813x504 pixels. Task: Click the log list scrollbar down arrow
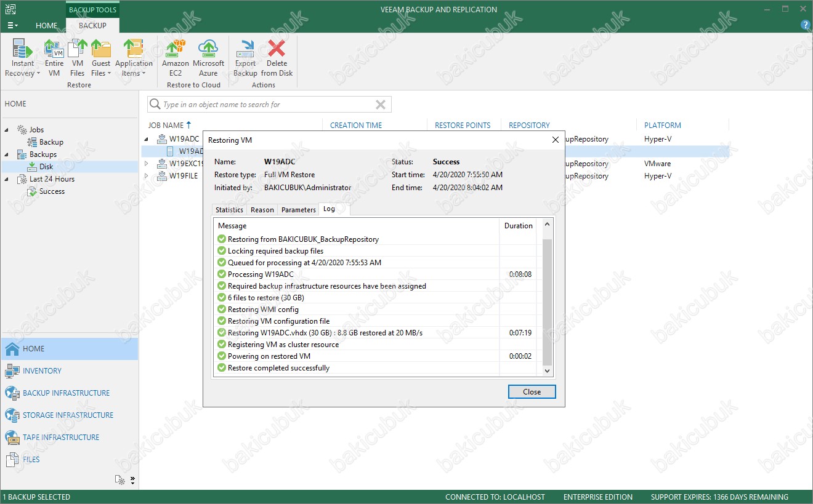coord(548,371)
